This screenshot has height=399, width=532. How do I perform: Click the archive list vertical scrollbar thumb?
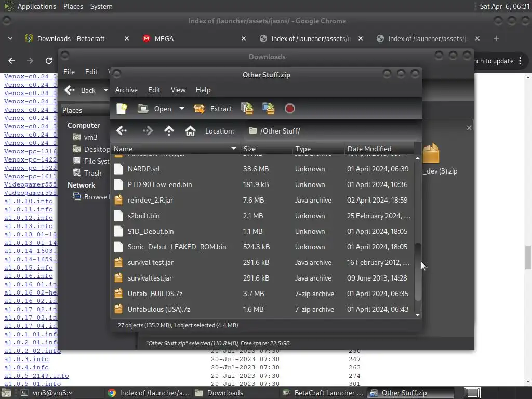point(418,272)
